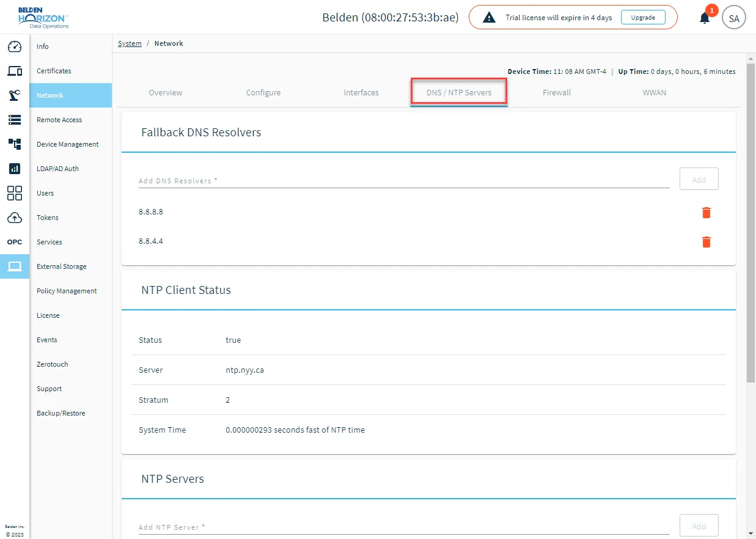Select the flow diagram icon
Screen dimensions: 756x539
click(15, 144)
